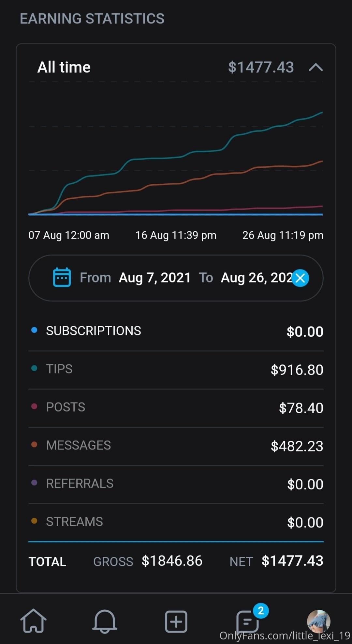Open the calendar date picker icon

pyautogui.click(x=62, y=278)
